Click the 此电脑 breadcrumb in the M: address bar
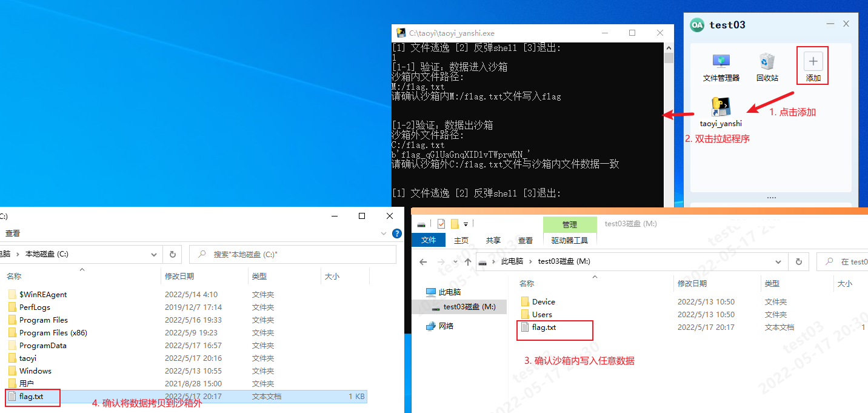Screen dimensions: 868x413 tap(512, 262)
